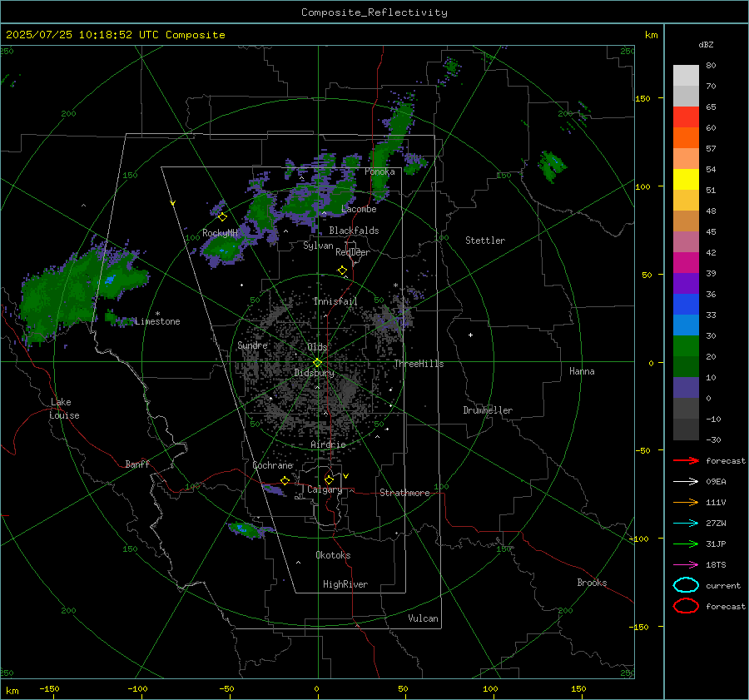The image size is (749, 700).
Task: Click the Calgary city label
Action: pyautogui.click(x=325, y=489)
